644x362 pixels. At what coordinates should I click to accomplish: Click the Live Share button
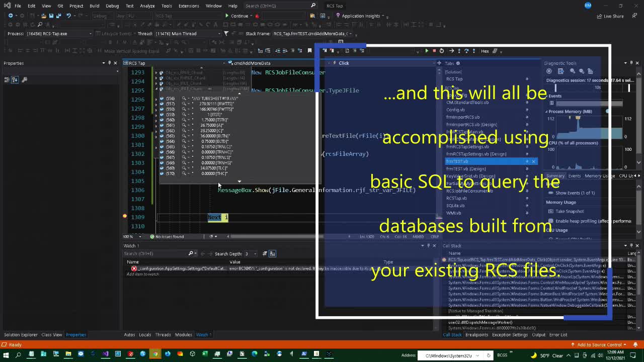click(610, 16)
